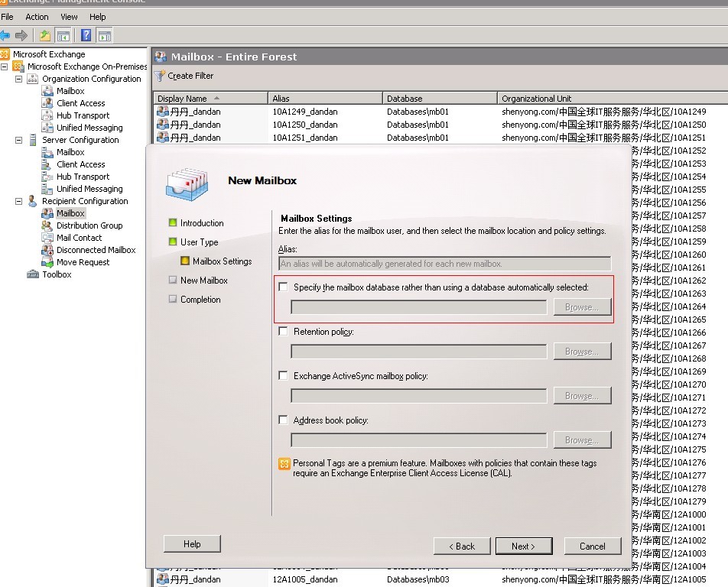Click the Create Filter funnel icon
The image size is (728, 587).
(x=160, y=76)
